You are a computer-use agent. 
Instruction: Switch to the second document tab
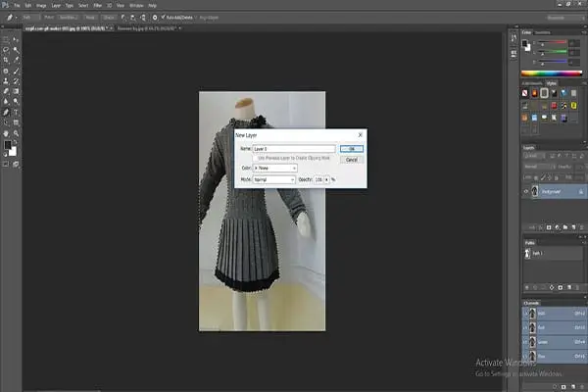point(147,28)
